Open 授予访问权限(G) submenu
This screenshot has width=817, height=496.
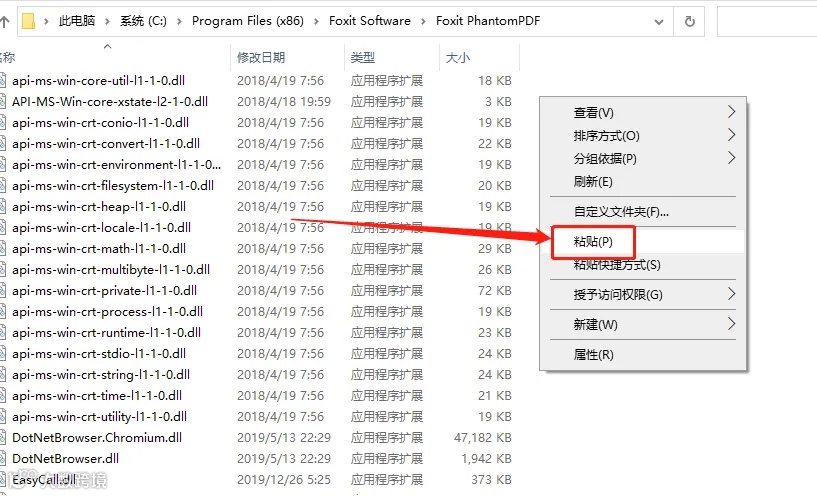click(x=643, y=295)
